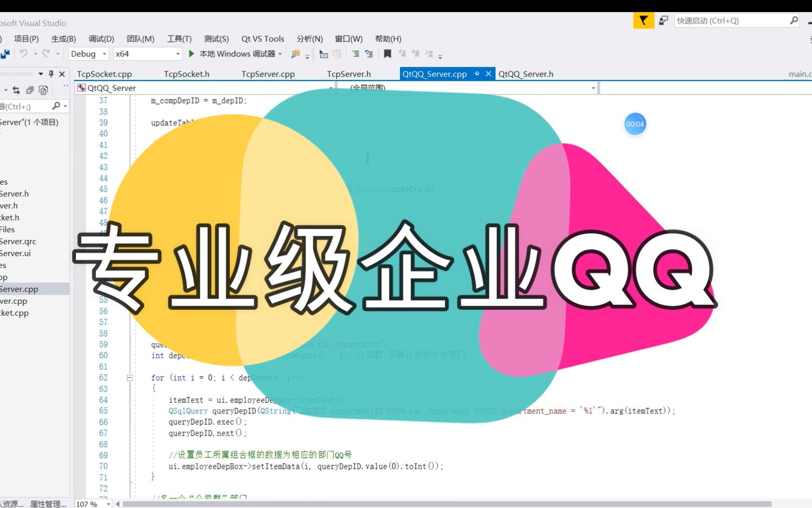Open the Qt VS Tools menu
This screenshot has width=812, height=508.
tap(263, 39)
